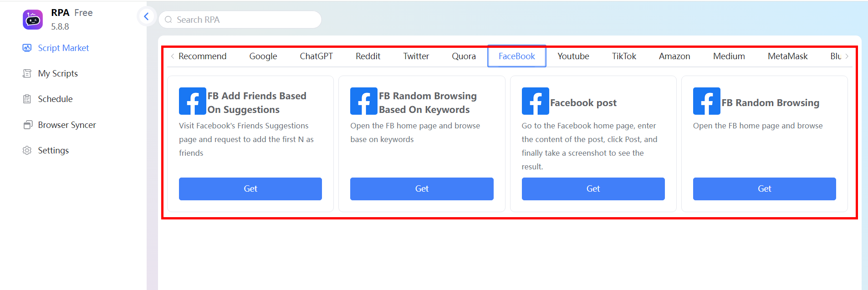Focus the Search RPA field
This screenshot has width=868, height=290.
[240, 20]
